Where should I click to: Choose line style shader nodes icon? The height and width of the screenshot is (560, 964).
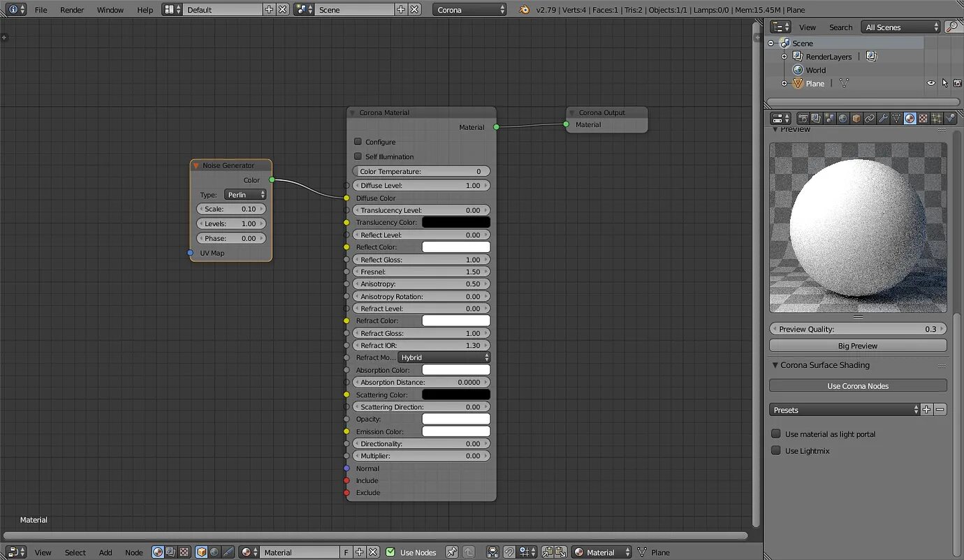(x=227, y=552)
